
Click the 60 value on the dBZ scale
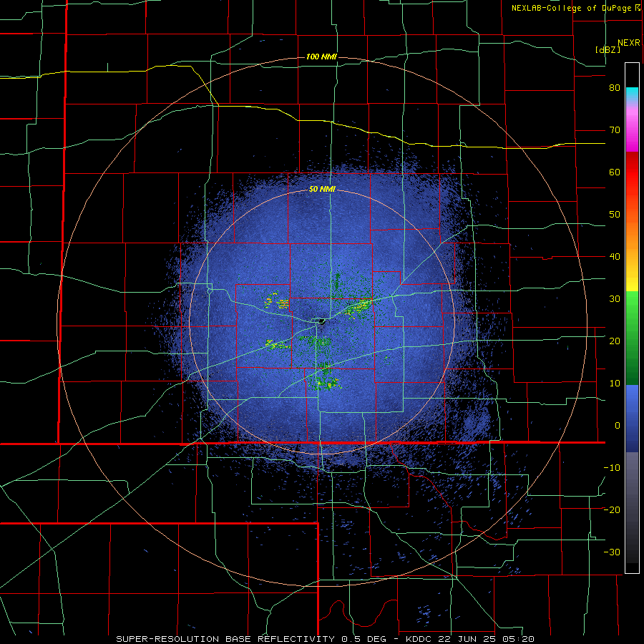pos(615,172)
